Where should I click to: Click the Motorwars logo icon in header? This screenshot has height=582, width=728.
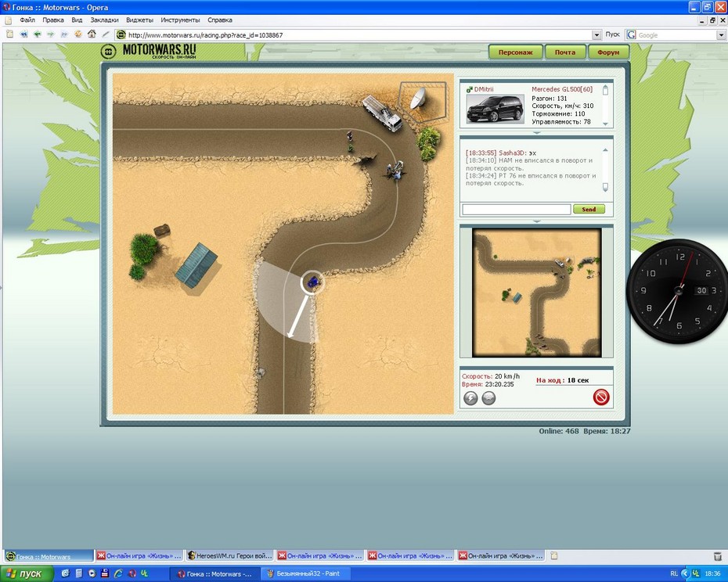coord(109,52)
